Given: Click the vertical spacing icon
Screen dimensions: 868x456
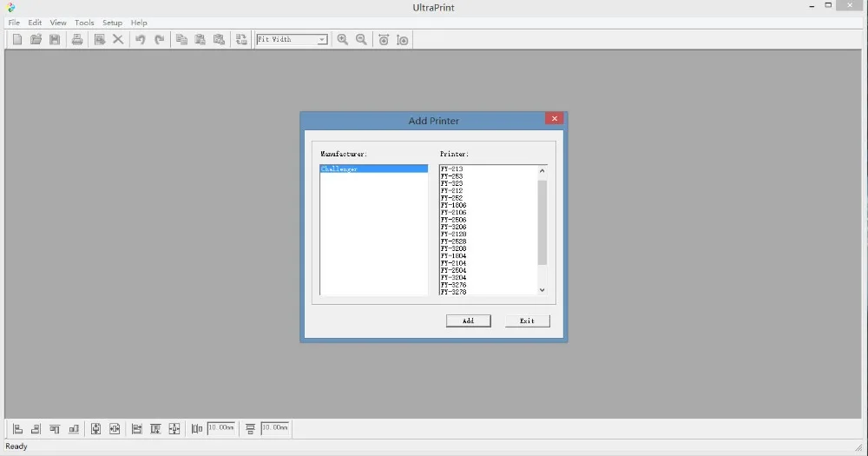Looking at the screenshot, I should click(250, 428).
